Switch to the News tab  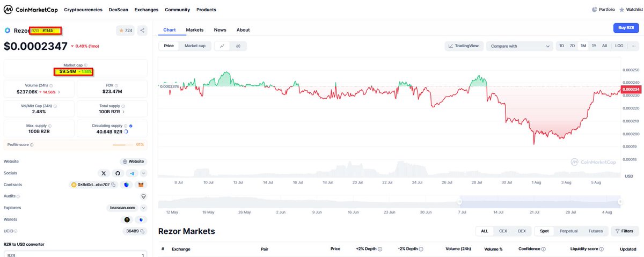pos(220,30)
